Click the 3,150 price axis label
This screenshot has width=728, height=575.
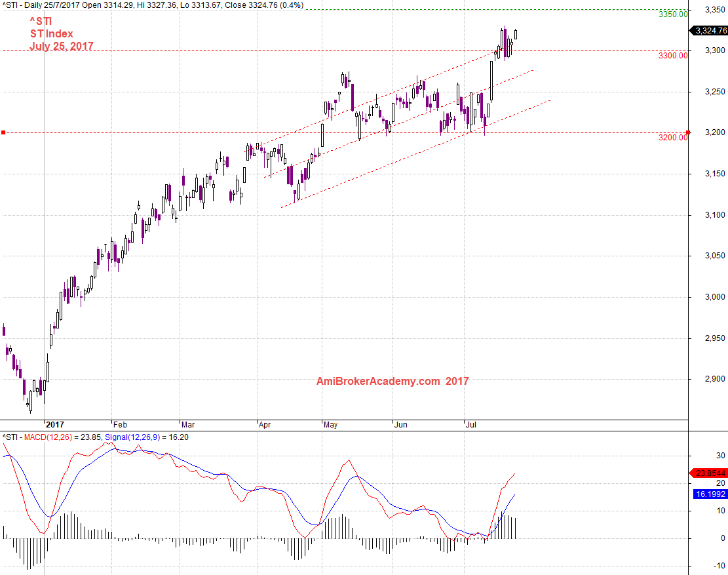715,174
